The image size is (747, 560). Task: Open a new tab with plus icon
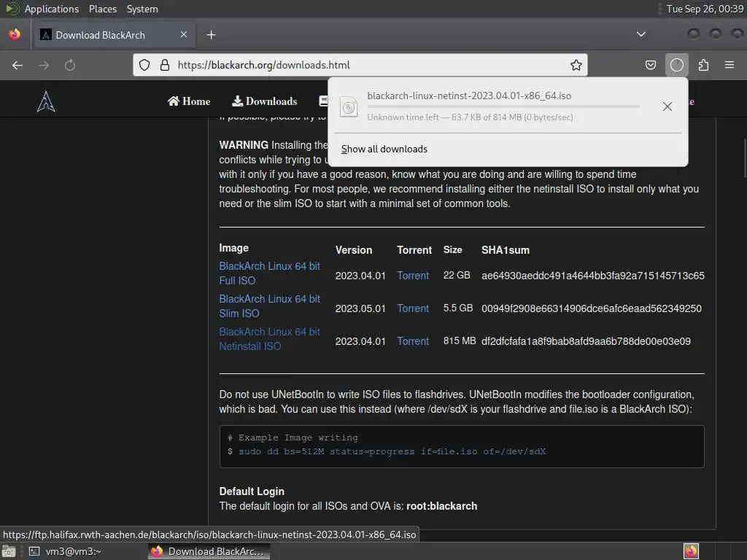pos(212,35)
